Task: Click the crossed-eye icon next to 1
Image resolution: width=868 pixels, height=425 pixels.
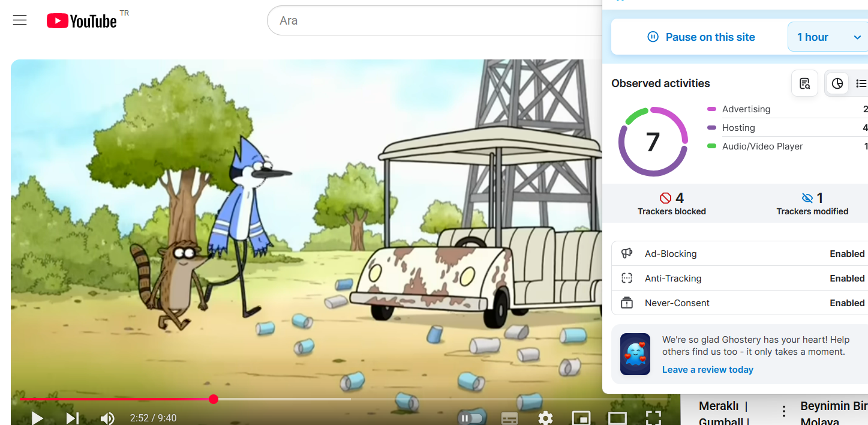Action: (x=807, y=198)
